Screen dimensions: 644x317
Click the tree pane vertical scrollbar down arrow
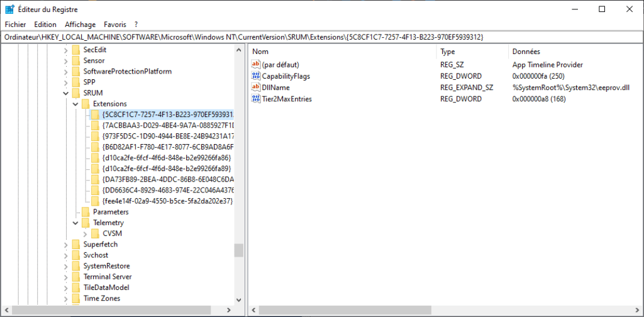point(238,300)
